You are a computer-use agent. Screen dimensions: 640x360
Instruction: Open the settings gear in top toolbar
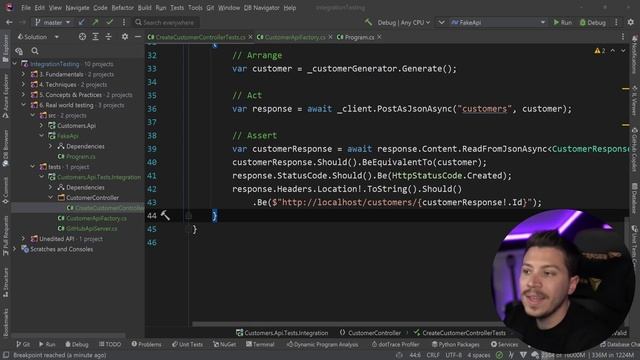click(x=631, y=22)
